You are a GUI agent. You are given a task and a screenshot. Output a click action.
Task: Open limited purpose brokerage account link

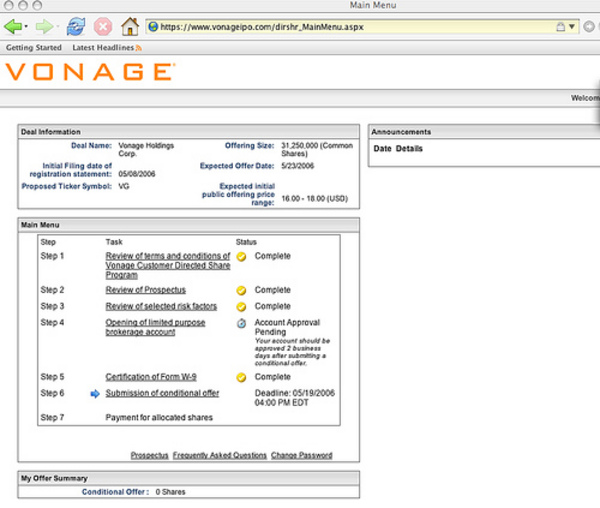coord(155,327)
